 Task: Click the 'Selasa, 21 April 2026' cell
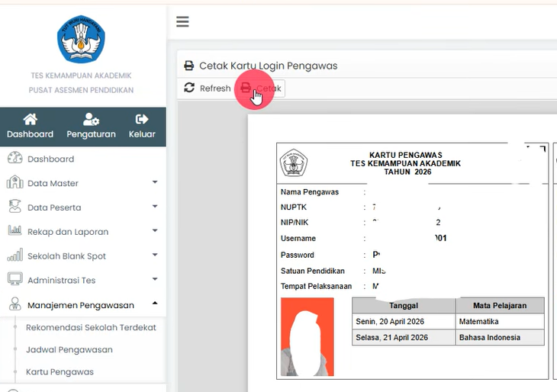point(404,337)
